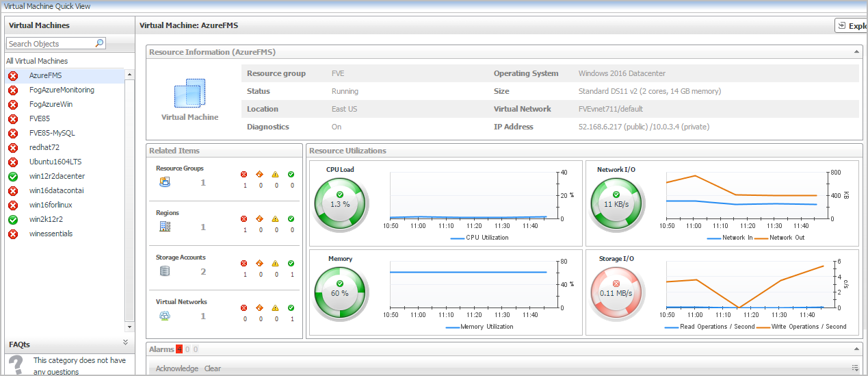Click the Storage Accounts database icon

pyautogui.click(x=164, y=271)
